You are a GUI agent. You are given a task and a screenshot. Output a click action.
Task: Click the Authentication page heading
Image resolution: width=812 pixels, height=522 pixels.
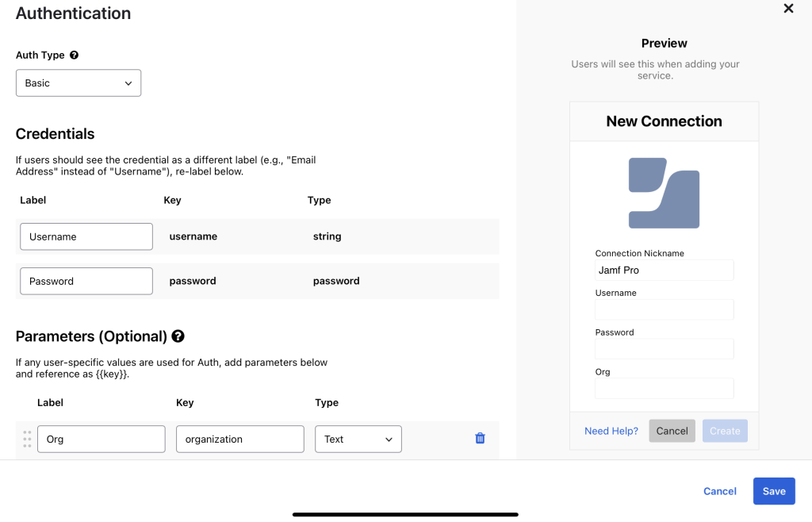coord(73,13)
